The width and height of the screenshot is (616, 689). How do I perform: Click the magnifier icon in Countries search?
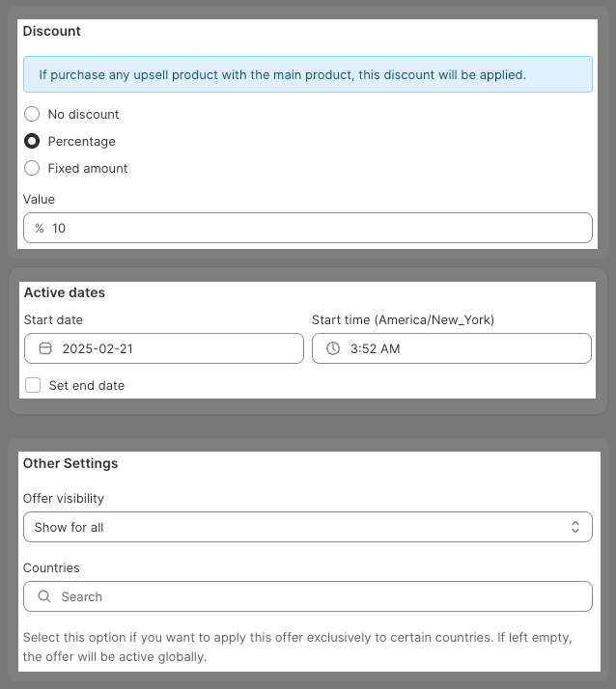[44, 596]
